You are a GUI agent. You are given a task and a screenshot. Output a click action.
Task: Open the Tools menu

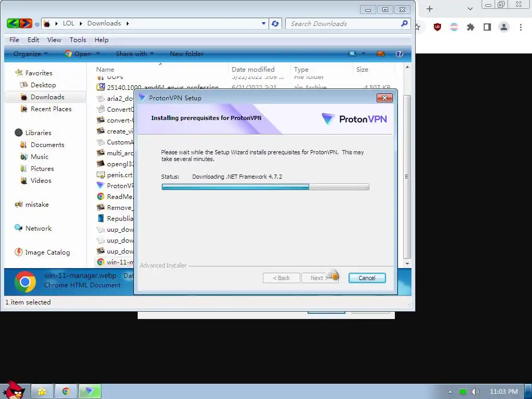(78, 39)
